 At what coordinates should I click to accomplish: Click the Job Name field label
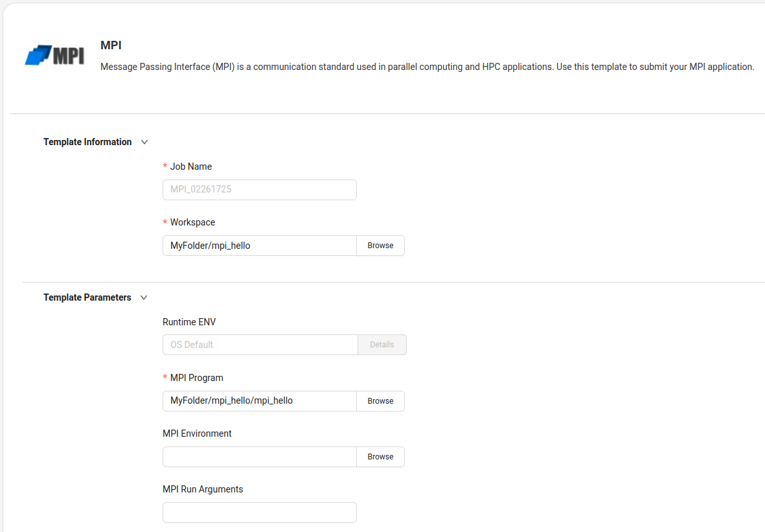click(x=190, y=167)
